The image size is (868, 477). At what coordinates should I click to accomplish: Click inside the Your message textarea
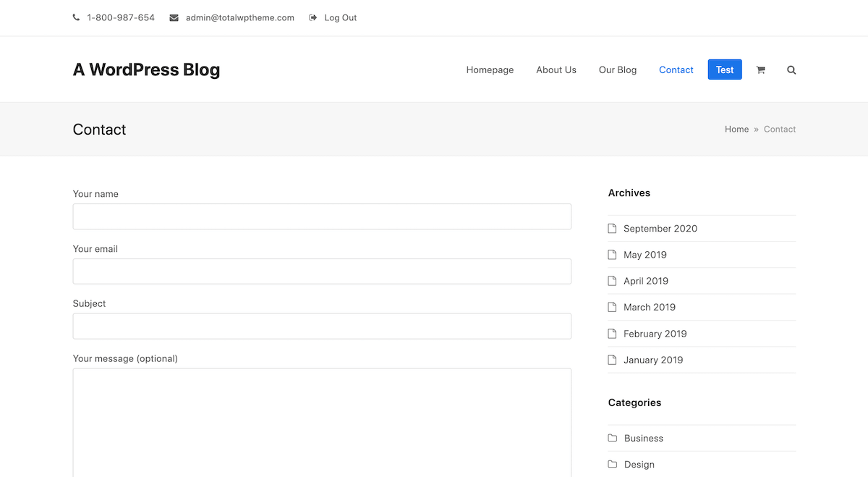322,423
